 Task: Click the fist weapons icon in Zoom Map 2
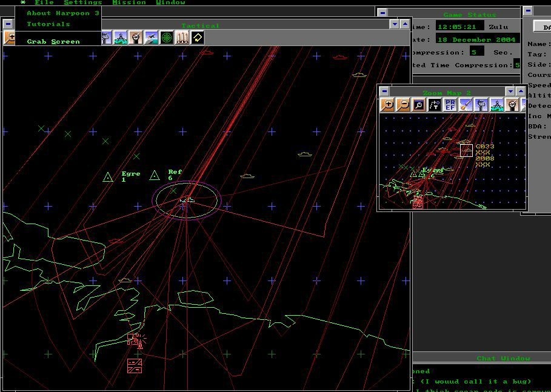481,105
